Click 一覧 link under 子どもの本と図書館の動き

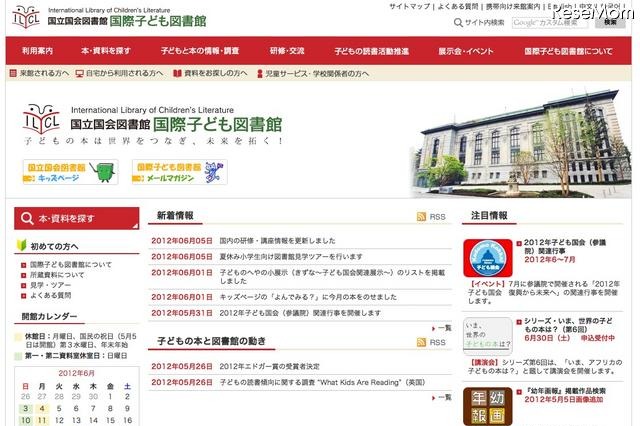pos(442,397)
